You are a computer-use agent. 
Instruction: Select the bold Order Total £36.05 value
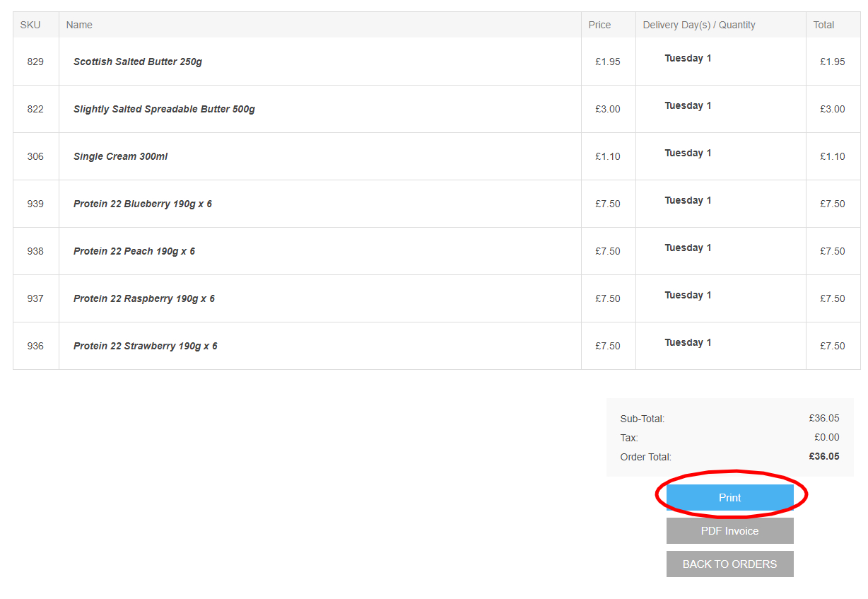tap(824, 457)
